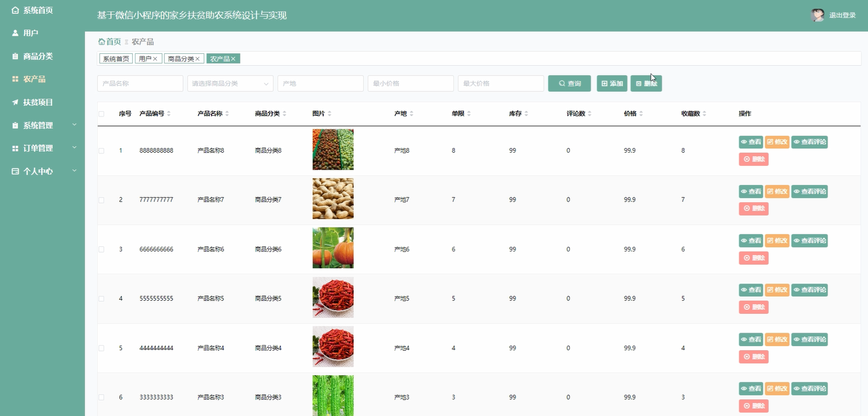Click 查看评论 for product 产品名称8
The image size is (868, 416).
click(810, 142)
